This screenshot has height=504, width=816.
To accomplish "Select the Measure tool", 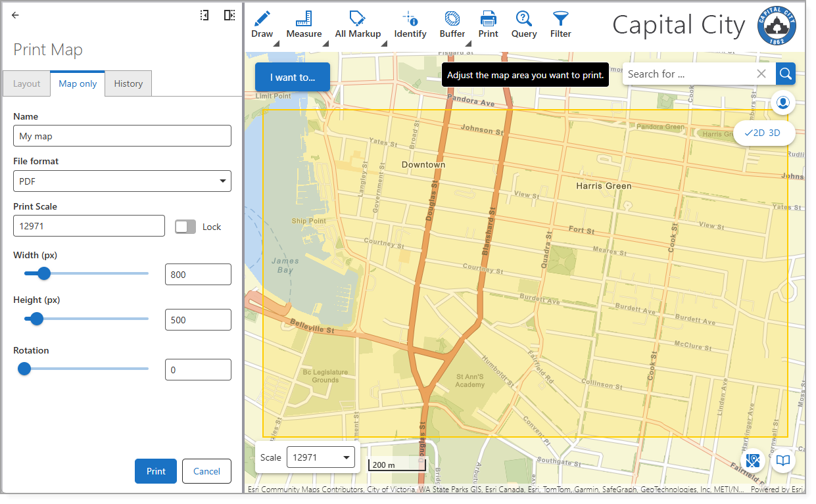I will tap(304, 24).
